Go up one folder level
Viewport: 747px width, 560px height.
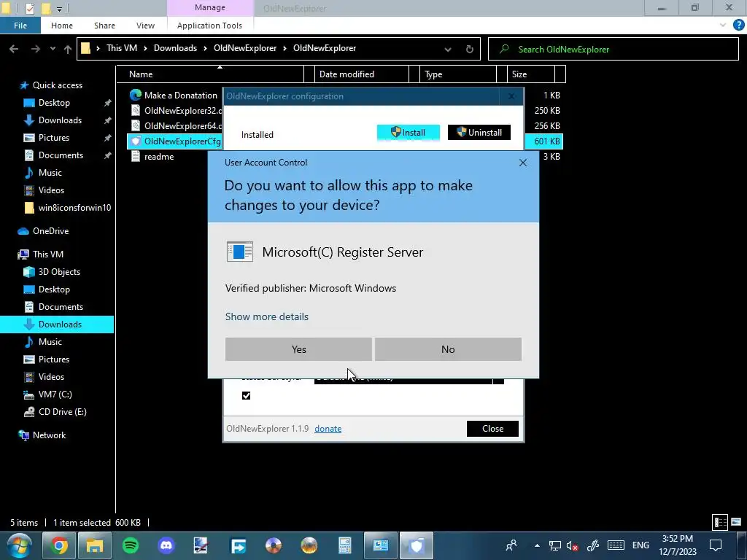68,49
